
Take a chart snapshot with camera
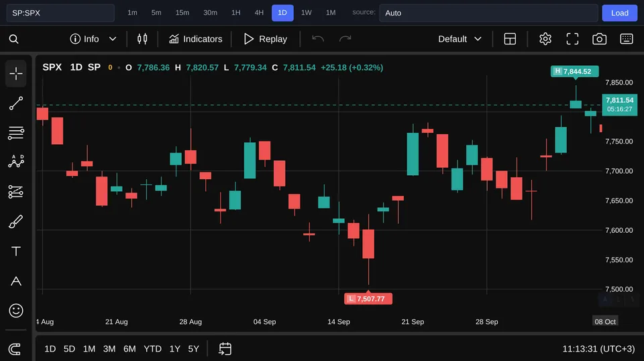point(599,39)
